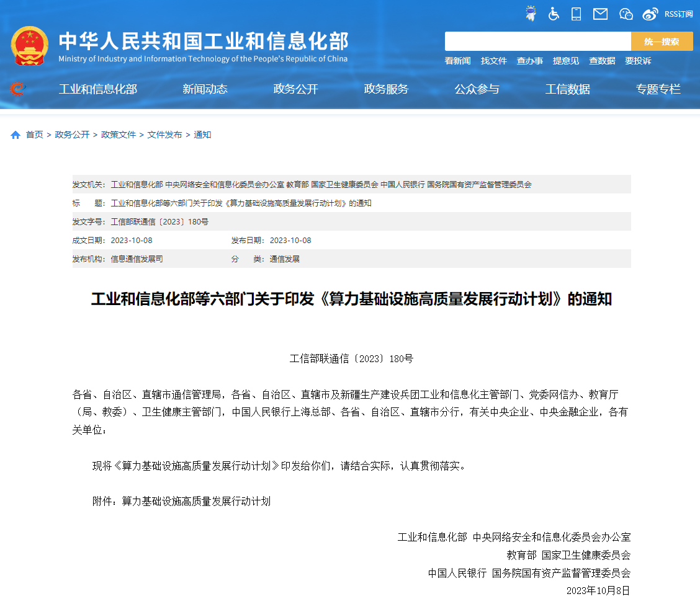
Task: Click 文件发布 in the breadcrumb
Action: (164, 135)
